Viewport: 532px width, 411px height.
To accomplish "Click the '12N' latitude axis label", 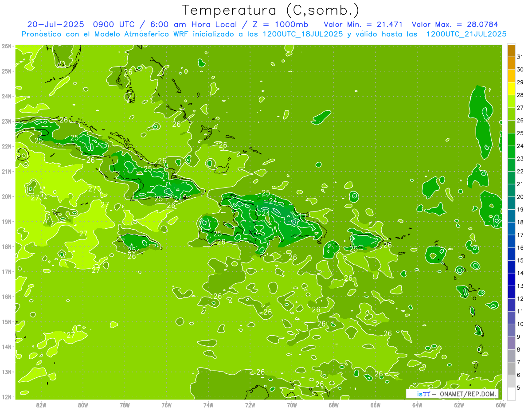I will click(7, 397).
